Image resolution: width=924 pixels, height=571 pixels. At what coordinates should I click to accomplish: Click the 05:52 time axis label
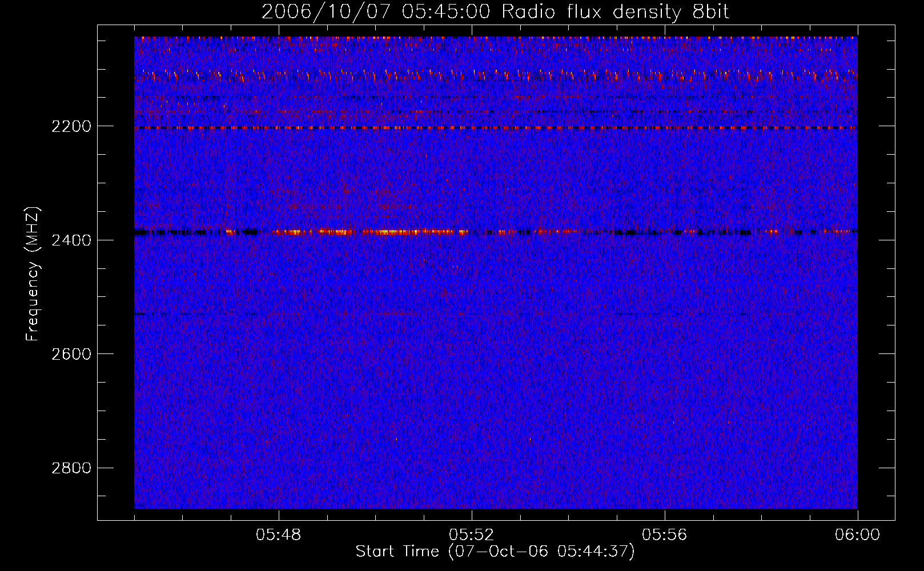(x=472, y=535)
